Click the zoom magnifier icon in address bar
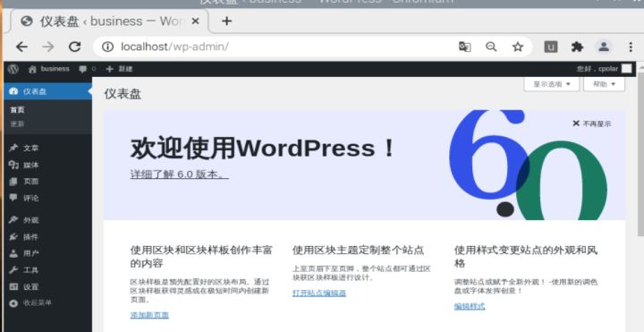 pyautogui.click(x=491, y=47)
